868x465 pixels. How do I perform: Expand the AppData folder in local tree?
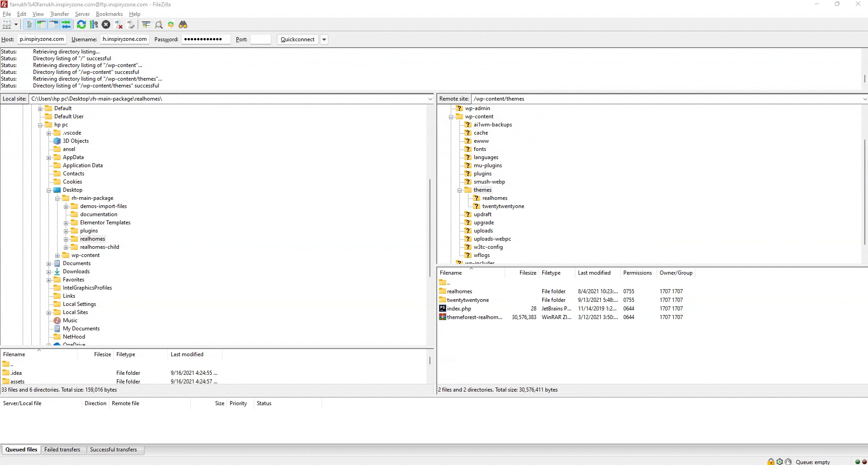coord(48,158)
